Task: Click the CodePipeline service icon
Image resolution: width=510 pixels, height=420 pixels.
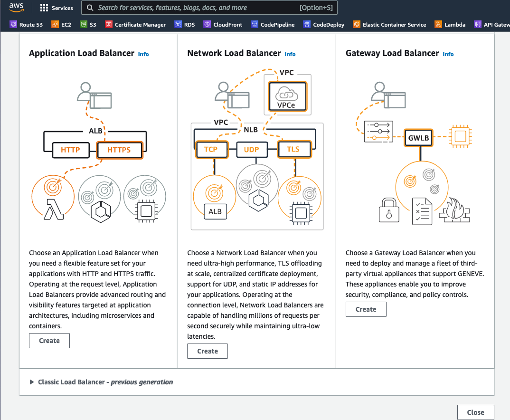Action: 255,24
